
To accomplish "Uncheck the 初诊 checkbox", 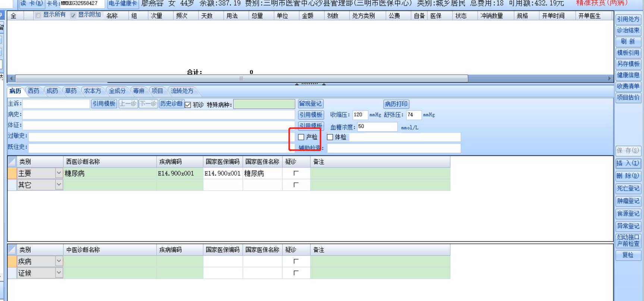I will pyautogui.click(x=188, y=105).
